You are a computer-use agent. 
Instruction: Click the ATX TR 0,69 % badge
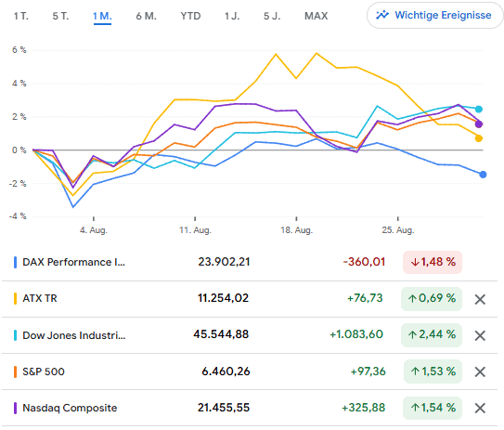(432, 299)
